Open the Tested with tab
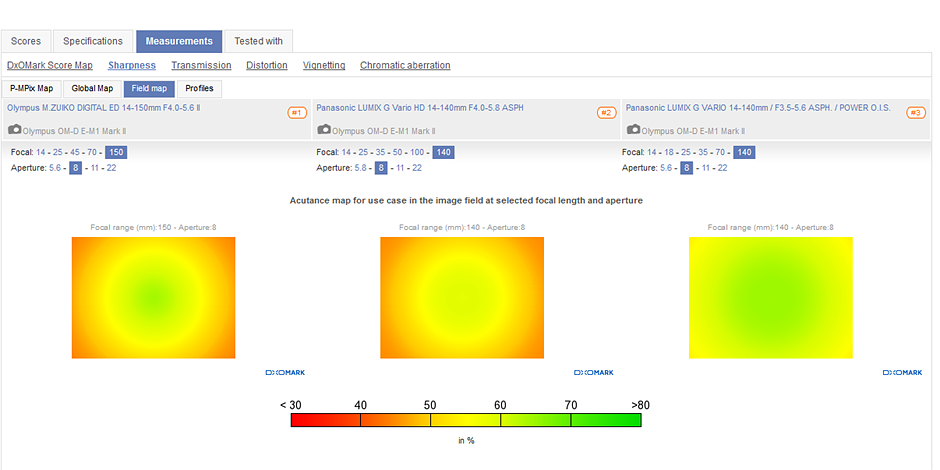This screenshot has height=470, width=940. pyautogui.click(x=258, y=41)
